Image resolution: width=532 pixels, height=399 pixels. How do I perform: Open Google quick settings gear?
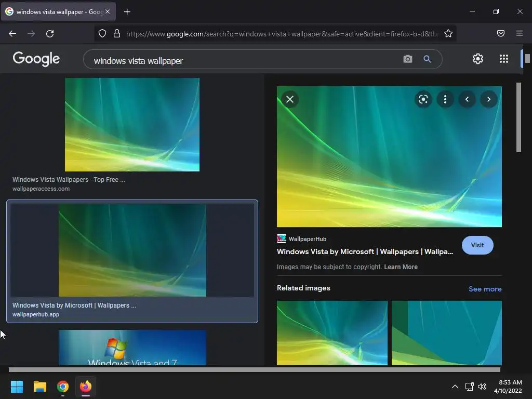(x=478, y=59)
